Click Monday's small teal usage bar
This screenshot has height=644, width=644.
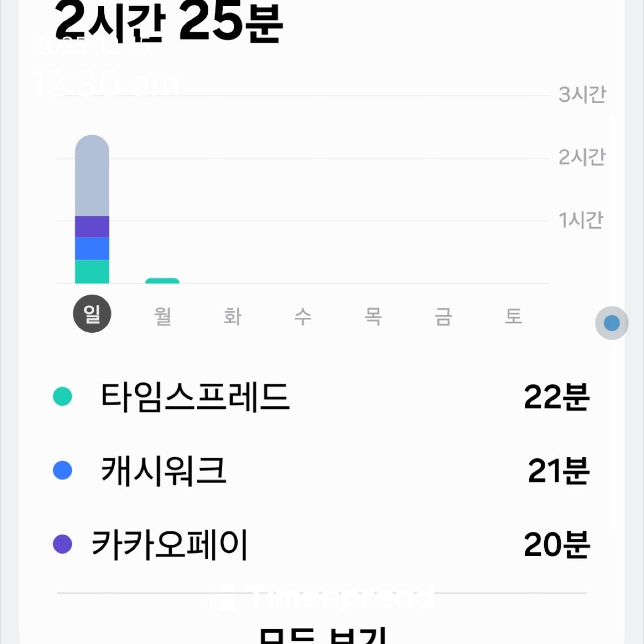point(163,281)
